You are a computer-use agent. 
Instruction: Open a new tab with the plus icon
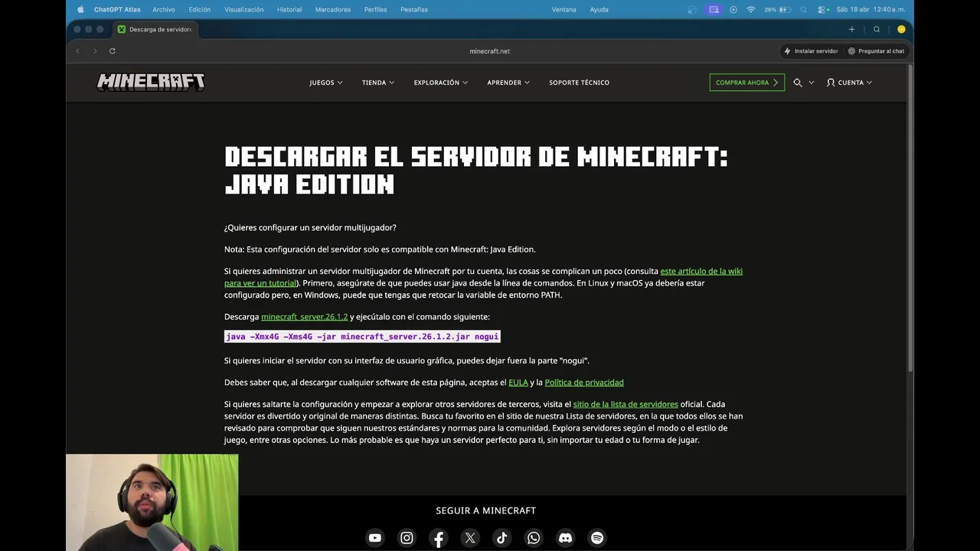pyautogui.click(x=851, y=29)
